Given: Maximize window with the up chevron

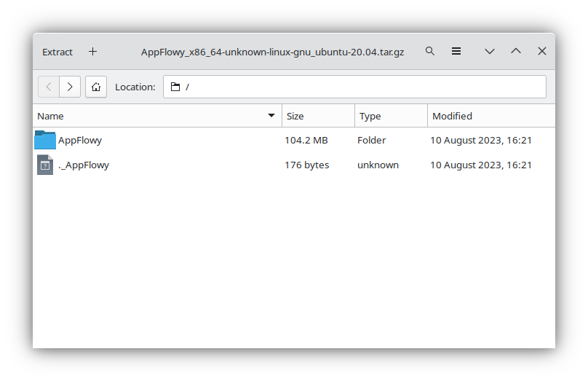Looking at the screenshot, I should [516, 51].
